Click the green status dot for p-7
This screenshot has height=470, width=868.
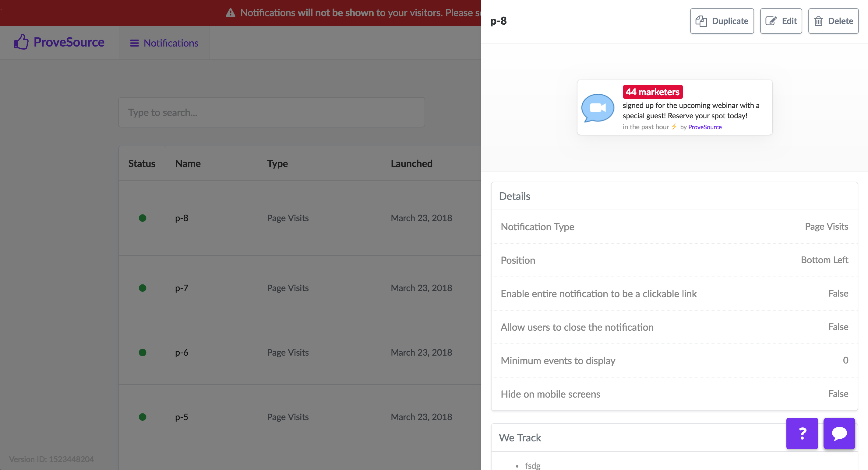pos(143,288)
